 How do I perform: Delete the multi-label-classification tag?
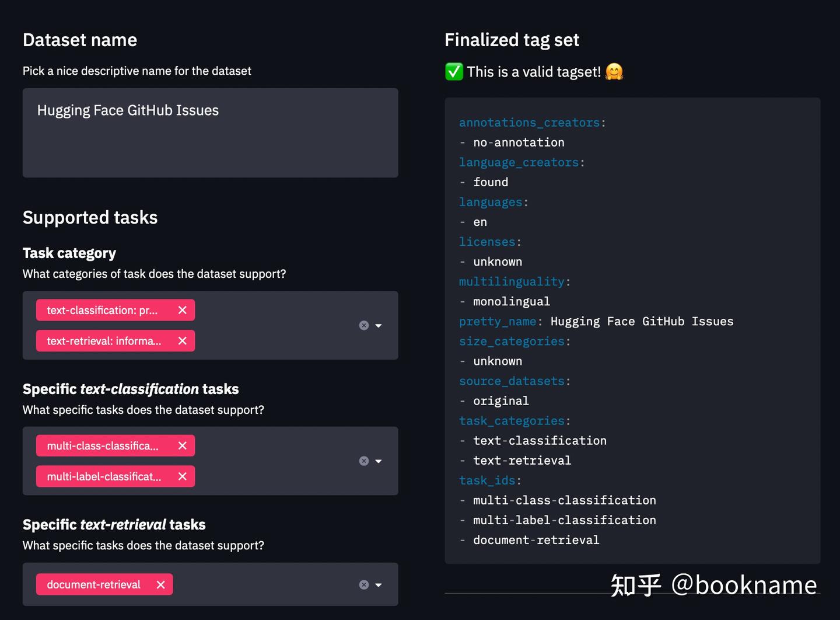click(182, 476)
